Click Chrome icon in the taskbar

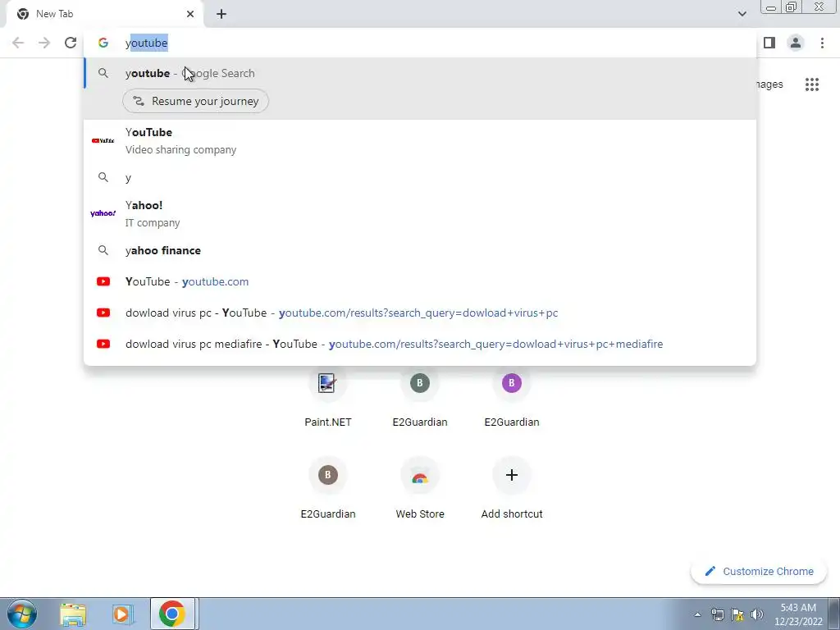(x=172, y=614)
